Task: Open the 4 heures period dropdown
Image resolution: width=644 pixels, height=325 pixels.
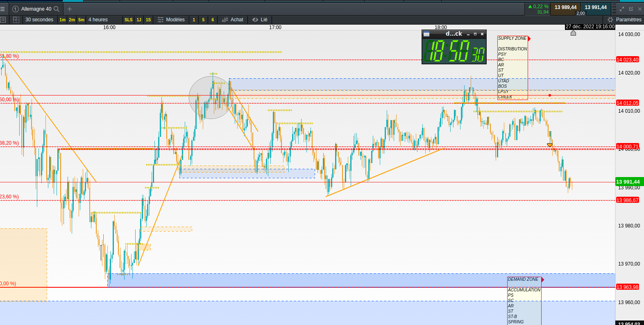Action: (x=104, y=20)
